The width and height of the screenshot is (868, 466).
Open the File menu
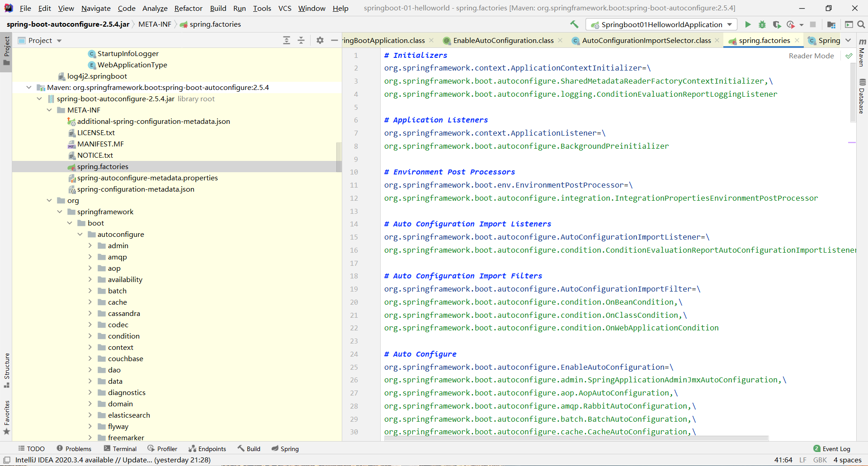pos(25,8)
